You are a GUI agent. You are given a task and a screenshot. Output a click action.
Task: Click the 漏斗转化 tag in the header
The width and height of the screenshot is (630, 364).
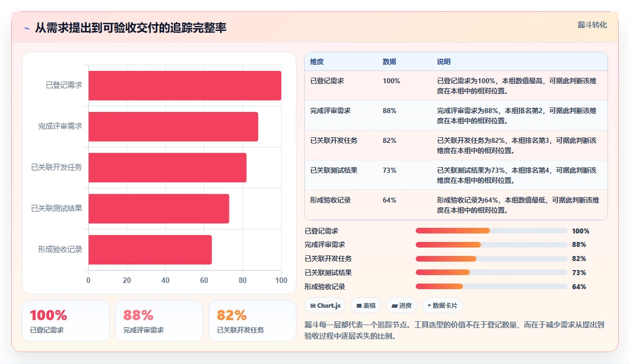coord(592,25)
